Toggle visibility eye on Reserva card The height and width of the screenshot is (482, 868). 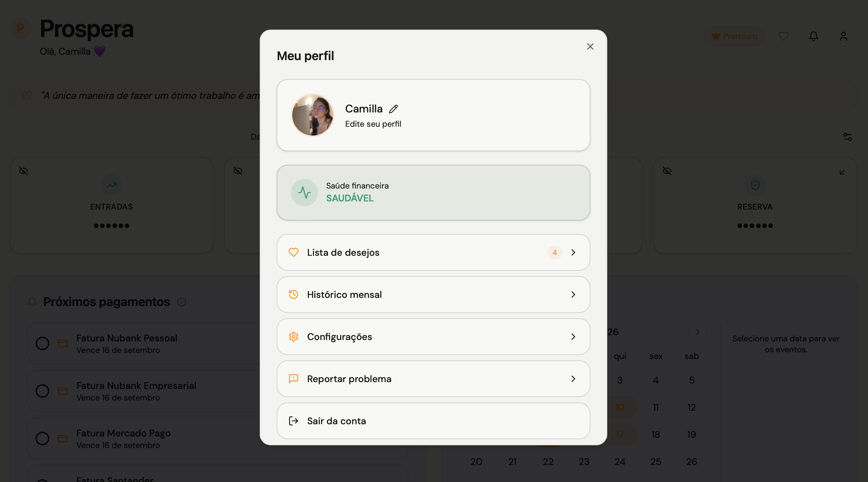[x=667, y=171]
